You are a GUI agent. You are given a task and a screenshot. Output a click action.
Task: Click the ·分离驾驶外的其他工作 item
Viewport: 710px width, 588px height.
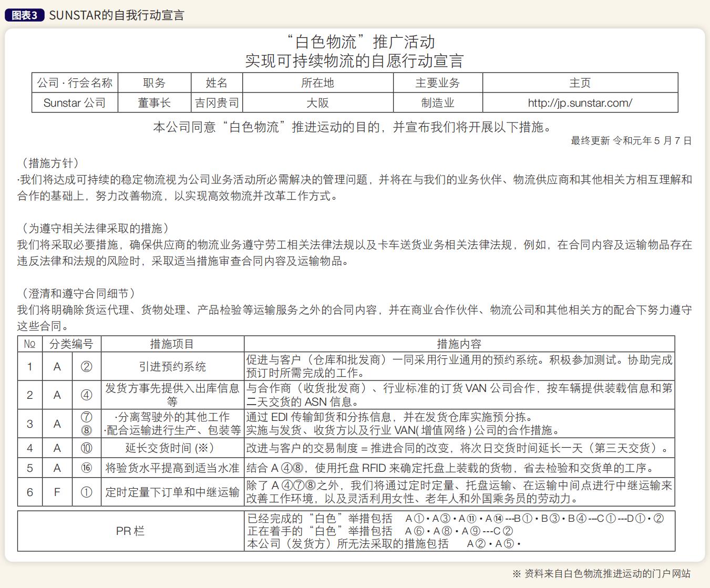[172, 417]
